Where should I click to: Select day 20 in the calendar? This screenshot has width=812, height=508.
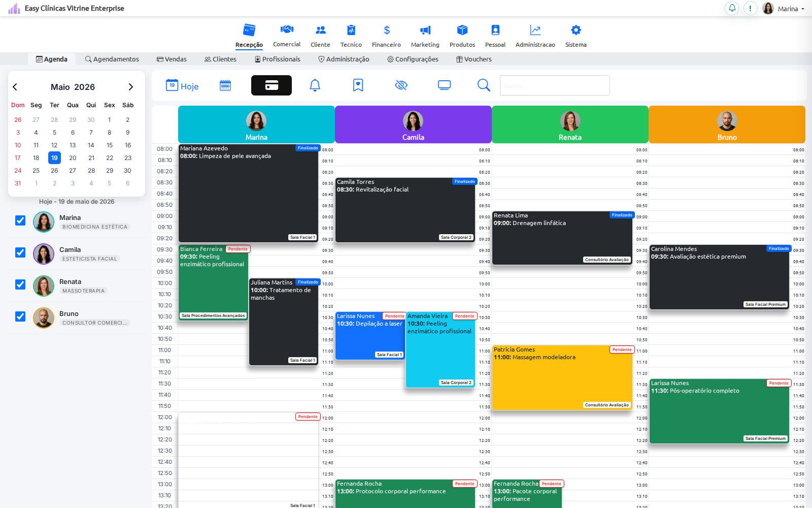73,158
